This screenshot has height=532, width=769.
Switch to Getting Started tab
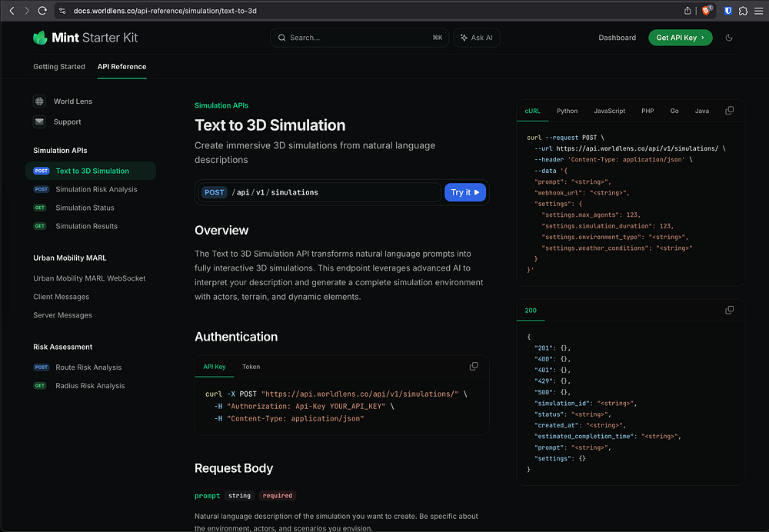[59, 67]
